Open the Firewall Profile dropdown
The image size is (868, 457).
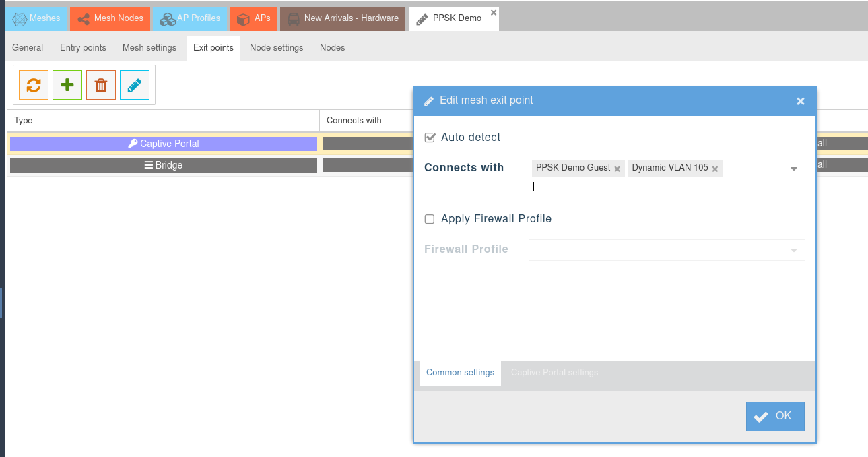tap(793, 250)
